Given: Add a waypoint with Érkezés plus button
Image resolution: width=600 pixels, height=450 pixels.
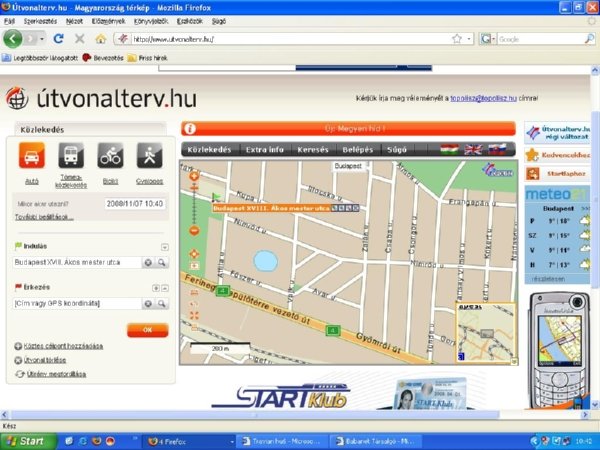Looking at the screenshot, I should click(x=155, y=287).
